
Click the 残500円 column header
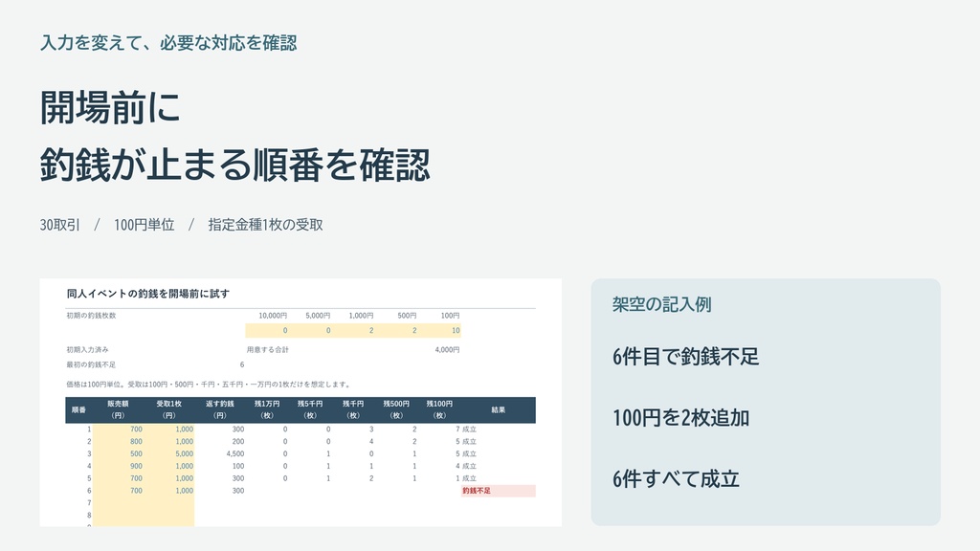[396, 409]
